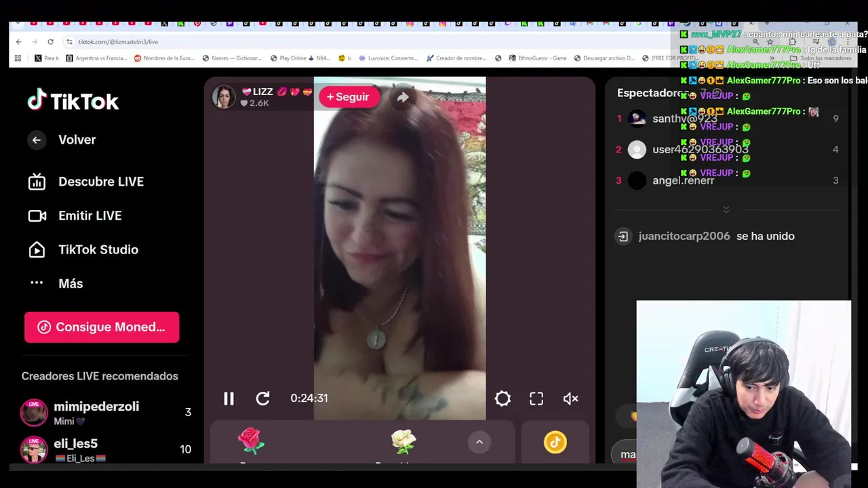Click the stream time 0:24:31
The image size is (868, 488).
309,399
